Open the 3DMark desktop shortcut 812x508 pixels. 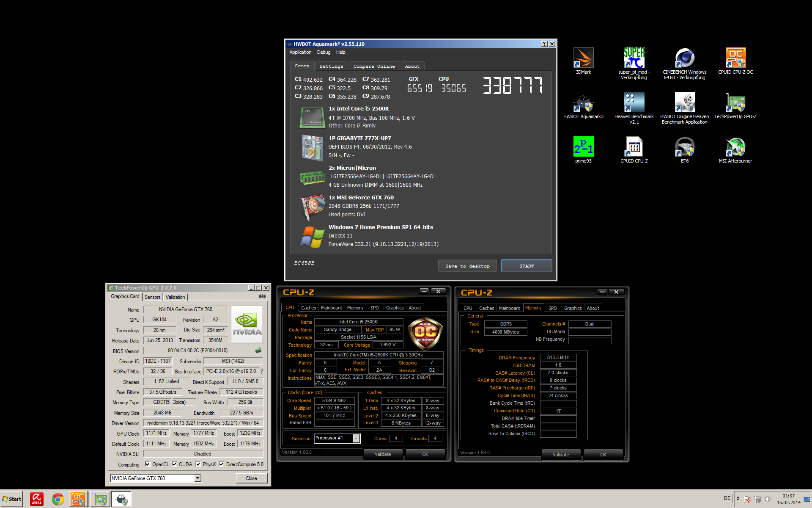[583, 61]
